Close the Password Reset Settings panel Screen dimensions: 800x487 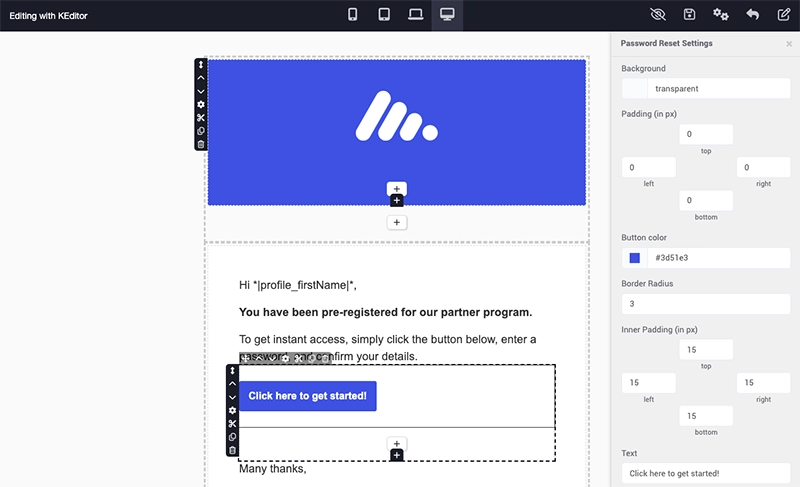coord(789,44)
